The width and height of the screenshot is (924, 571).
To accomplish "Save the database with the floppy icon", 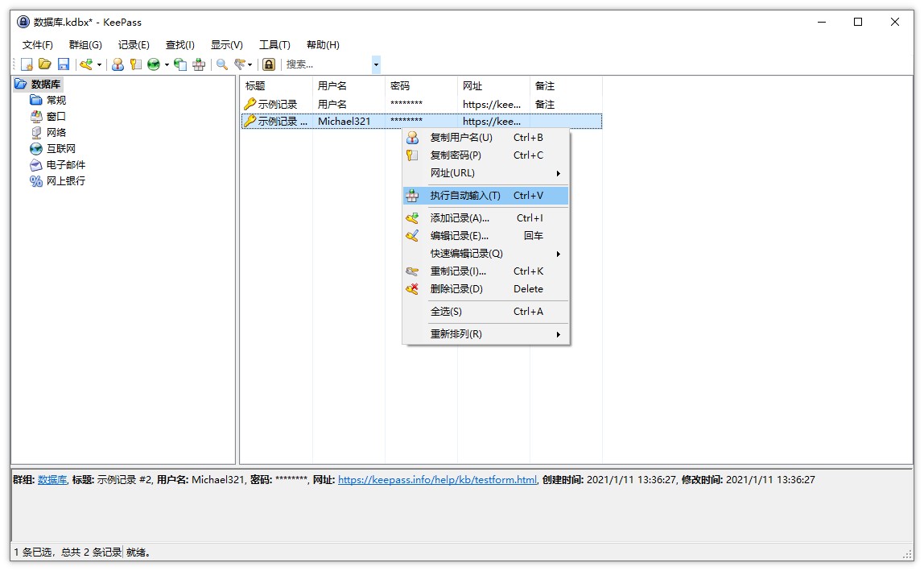I will coord(63,64).
